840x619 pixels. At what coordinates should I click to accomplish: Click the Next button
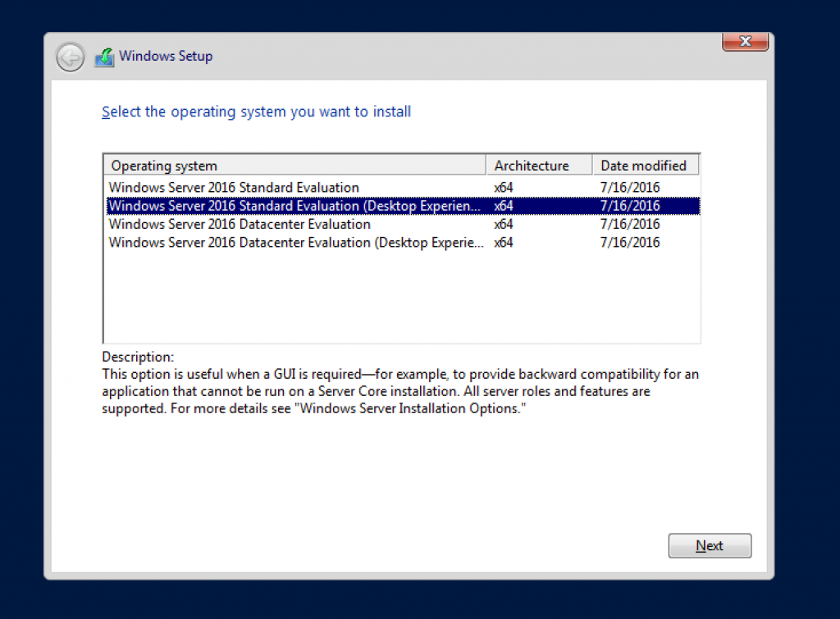tap(709, 545)
